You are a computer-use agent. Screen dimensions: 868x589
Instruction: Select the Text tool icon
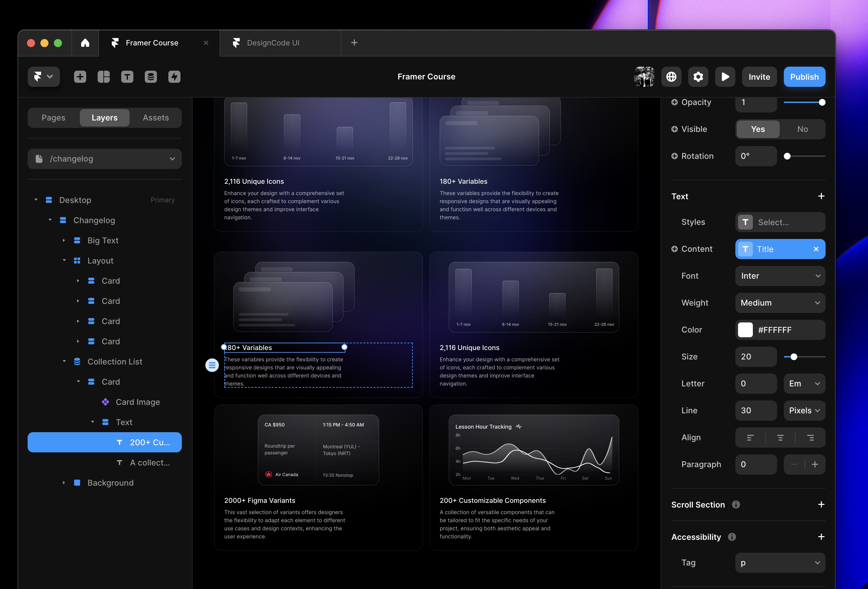coord(127,76)
